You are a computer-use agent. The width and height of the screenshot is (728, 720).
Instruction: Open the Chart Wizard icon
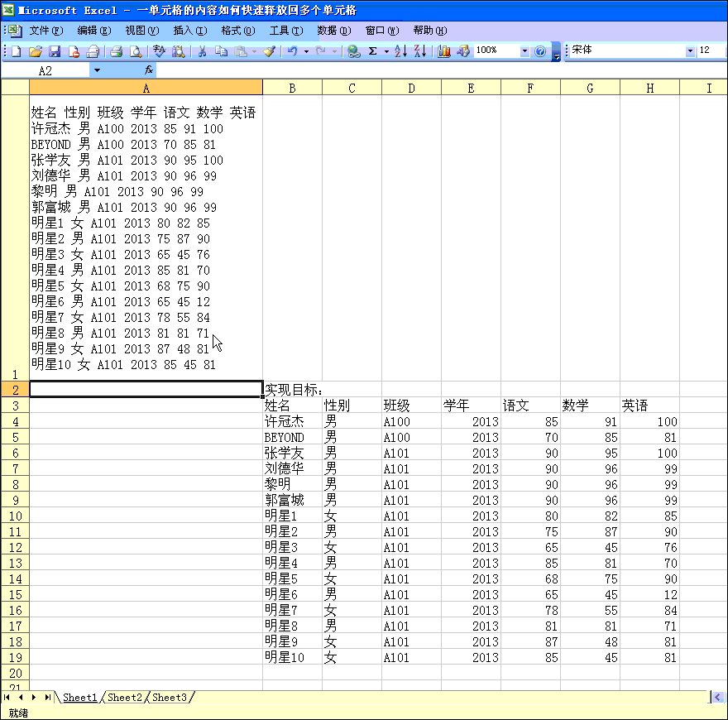[x=444, y=51]
